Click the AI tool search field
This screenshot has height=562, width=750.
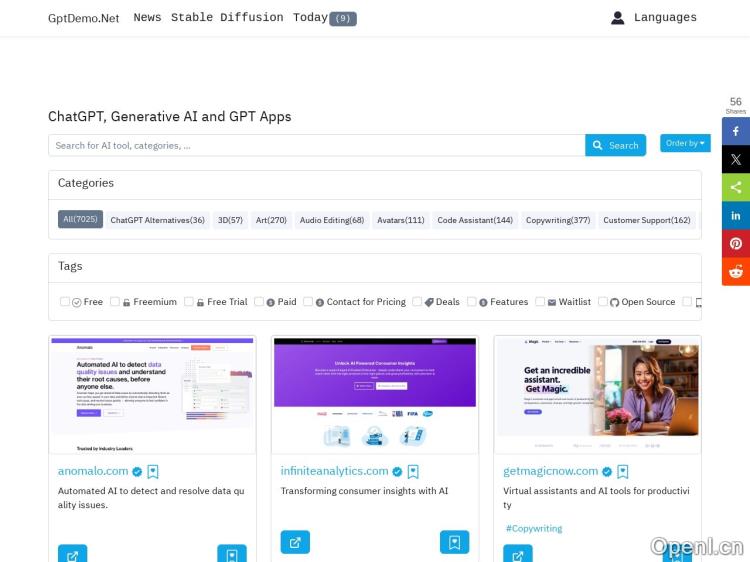pyautogui.click(x=316, y=146)
